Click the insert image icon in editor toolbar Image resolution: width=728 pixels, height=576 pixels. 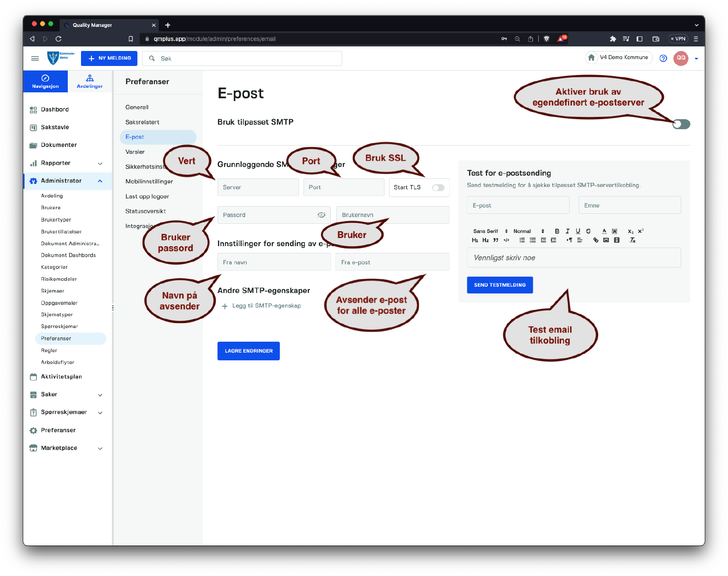tap(606, 240)
